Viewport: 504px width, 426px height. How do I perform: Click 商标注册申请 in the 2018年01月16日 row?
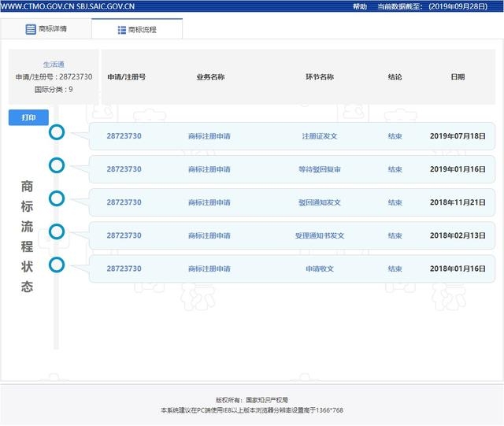209,269
